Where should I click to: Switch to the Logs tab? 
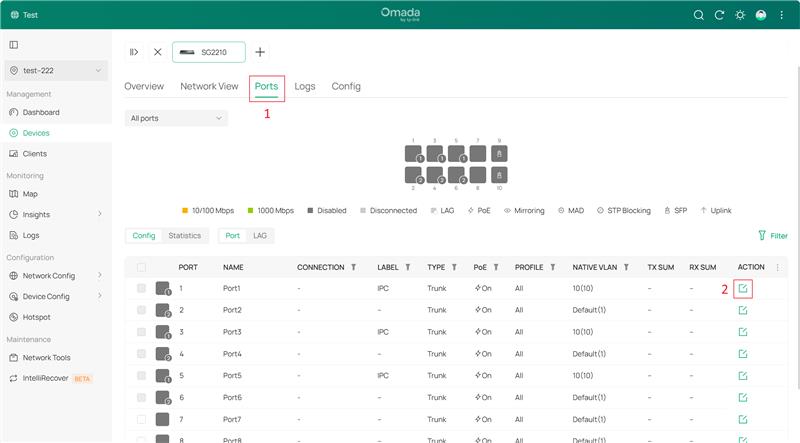tap(305, 87)
